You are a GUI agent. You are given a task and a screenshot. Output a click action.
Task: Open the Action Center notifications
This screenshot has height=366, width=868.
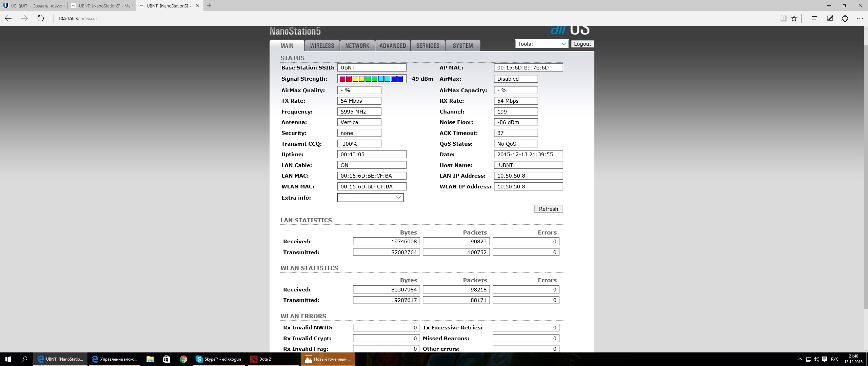coord(825,359)
